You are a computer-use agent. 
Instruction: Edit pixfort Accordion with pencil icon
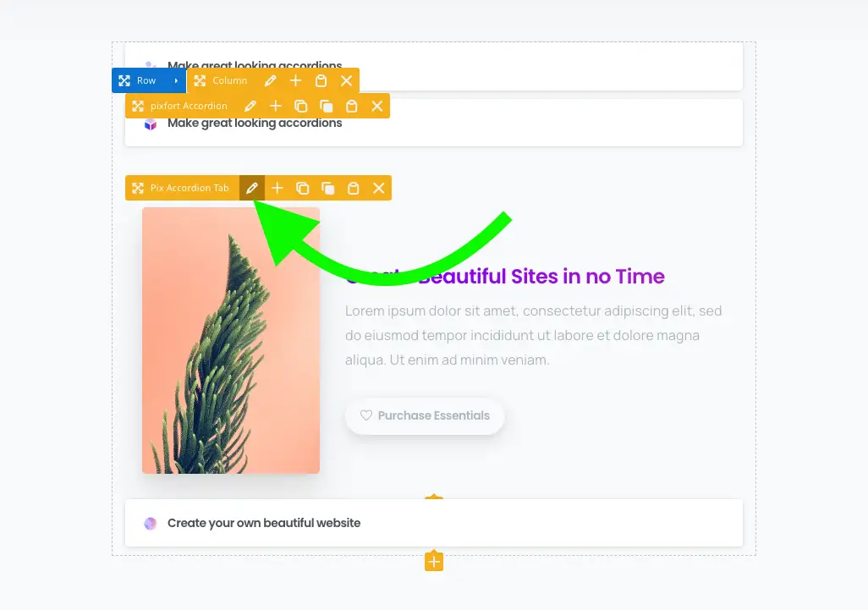(x=250, y=107)
